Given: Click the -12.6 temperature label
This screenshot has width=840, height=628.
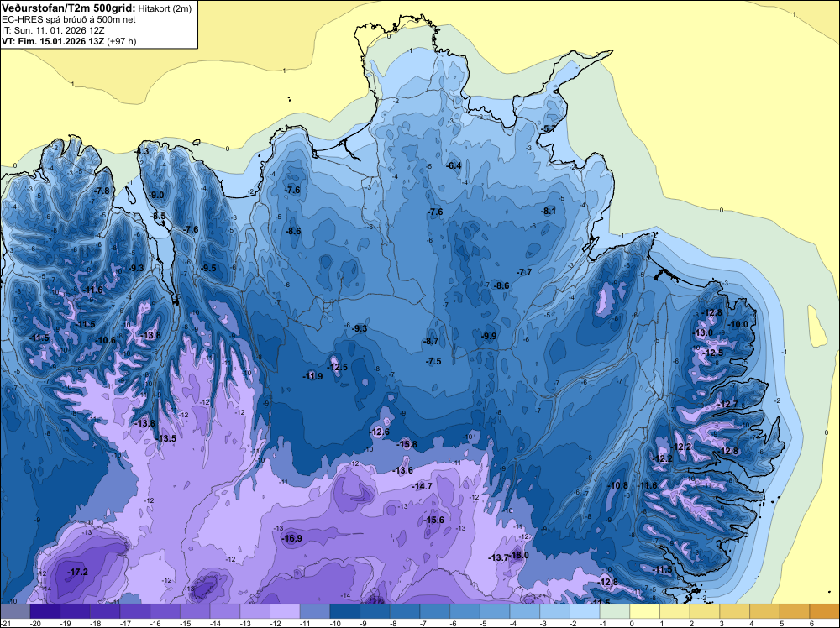Looking at the screenshot, I should [380, 432].
